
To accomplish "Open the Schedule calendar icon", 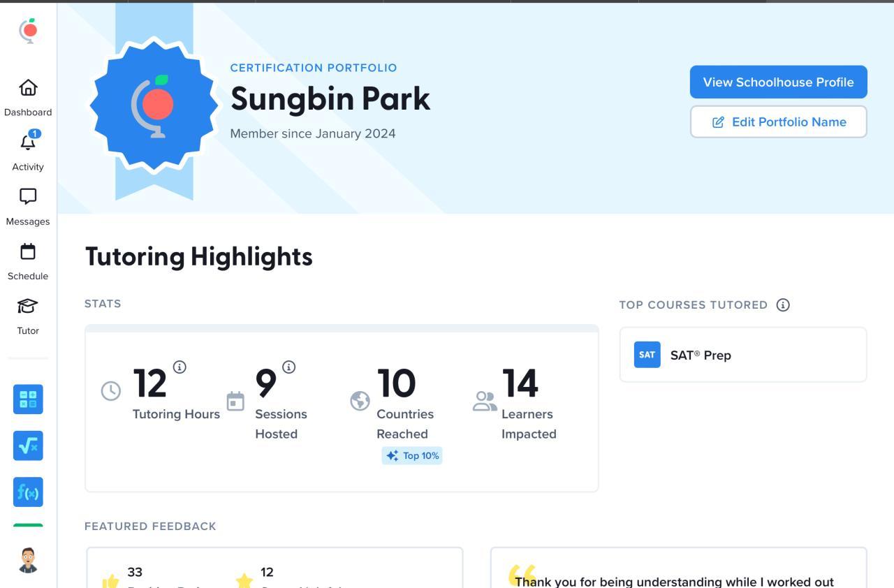I will 28,251.
